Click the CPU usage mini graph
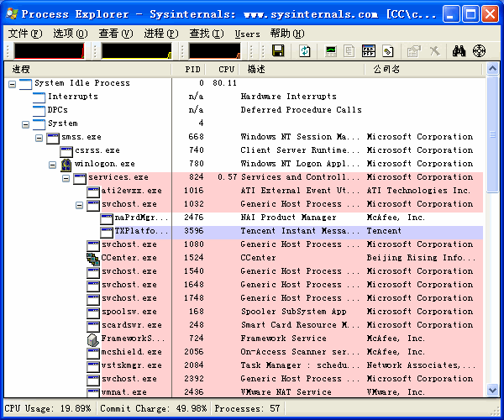Screen dimensions: 504x420 click(x=50, y=50)
